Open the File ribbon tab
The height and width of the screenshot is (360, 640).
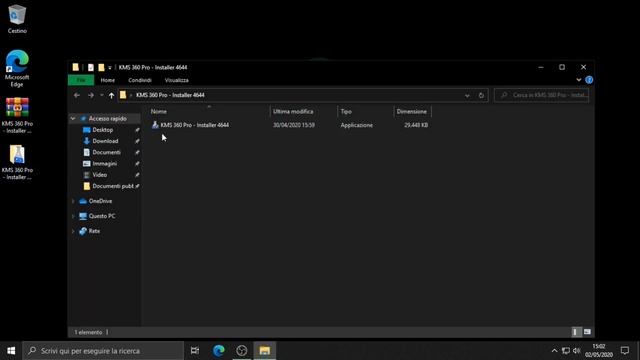click(81, 80)
